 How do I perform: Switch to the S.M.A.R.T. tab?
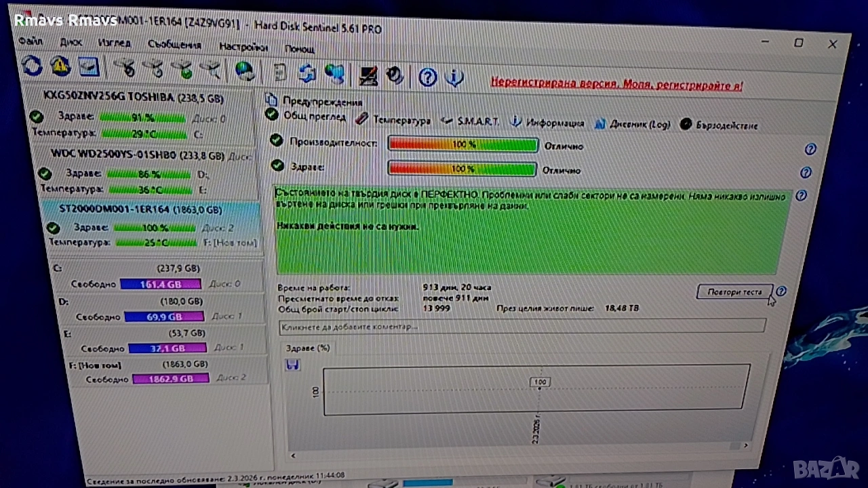(469, 121)
